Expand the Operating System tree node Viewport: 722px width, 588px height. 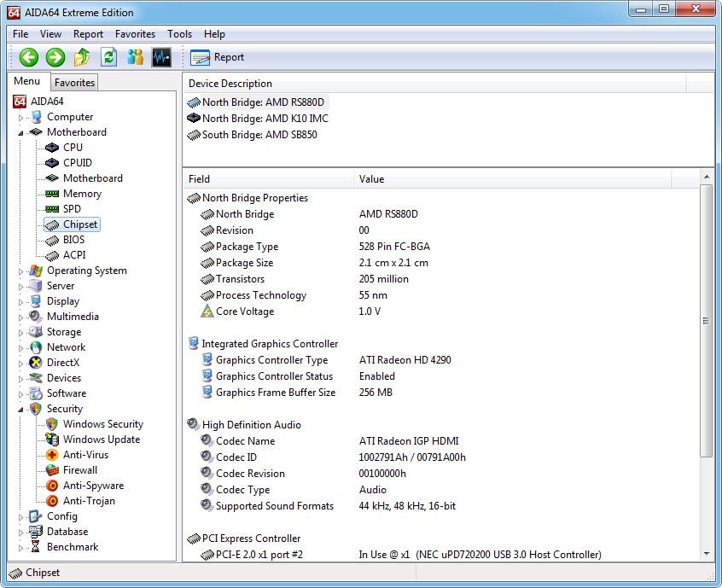[20, 271]
